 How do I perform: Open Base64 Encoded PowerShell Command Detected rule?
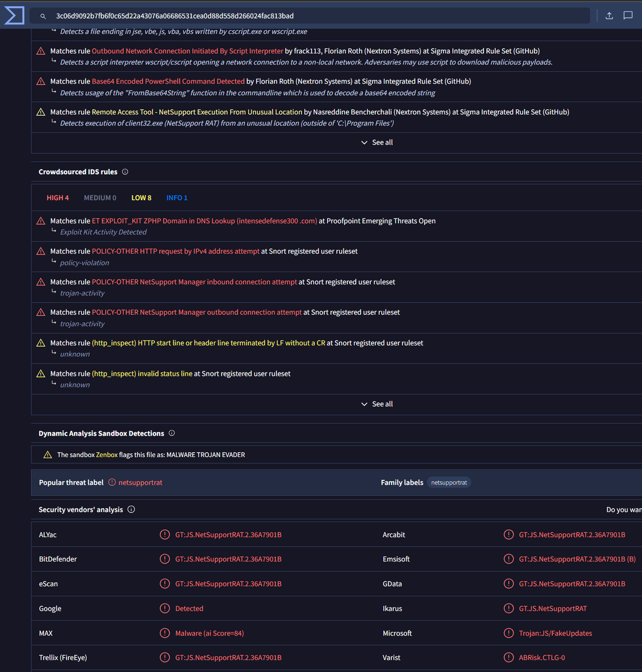(x=168, y=81)
